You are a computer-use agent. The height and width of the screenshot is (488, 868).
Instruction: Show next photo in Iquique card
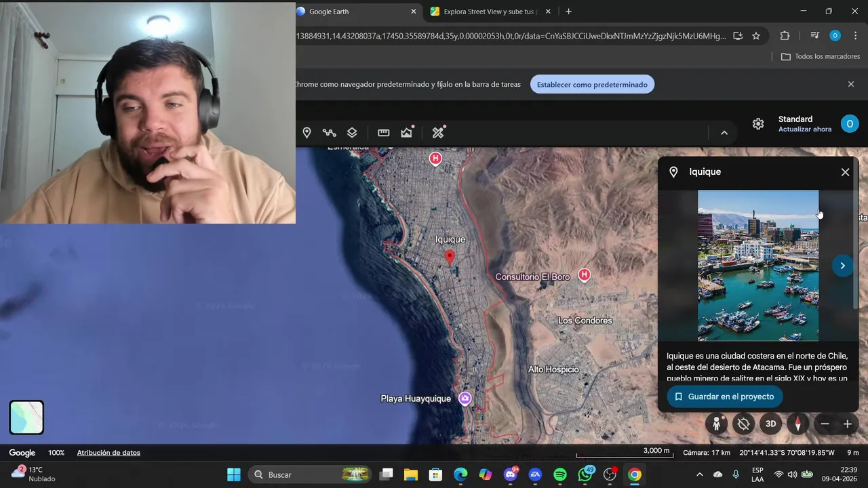pyautogui.click(x=842, y=266)
